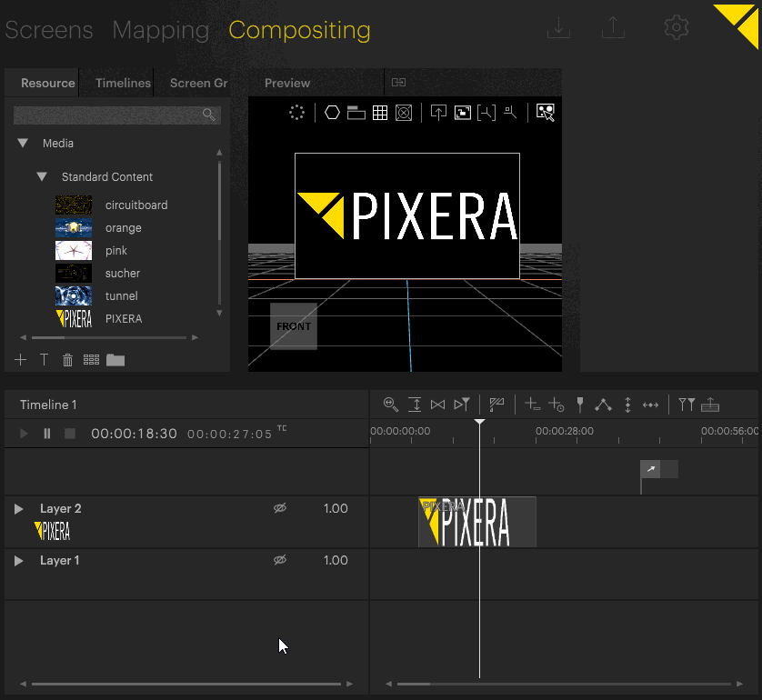Select the Compositing main tab

pos(299,30)
